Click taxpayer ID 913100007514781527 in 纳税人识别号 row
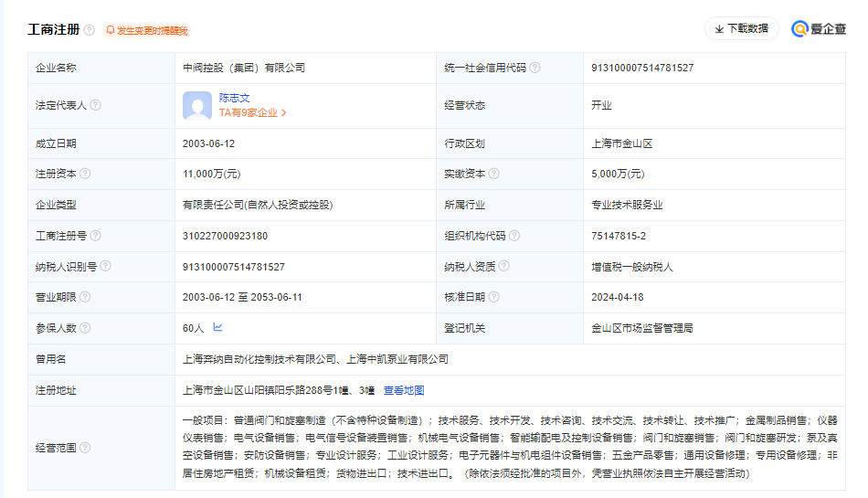Screen dimensions: 868x498 (234, 267)
